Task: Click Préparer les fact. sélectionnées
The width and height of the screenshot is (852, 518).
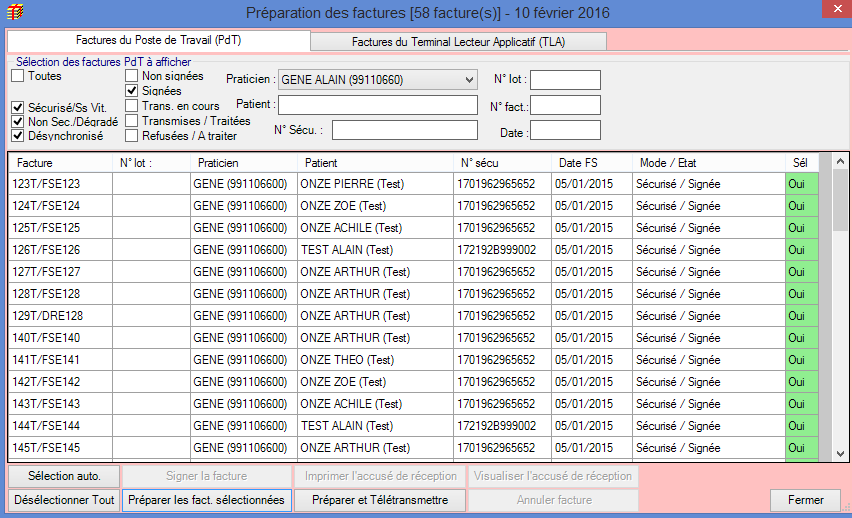Action: pos(207,500)
